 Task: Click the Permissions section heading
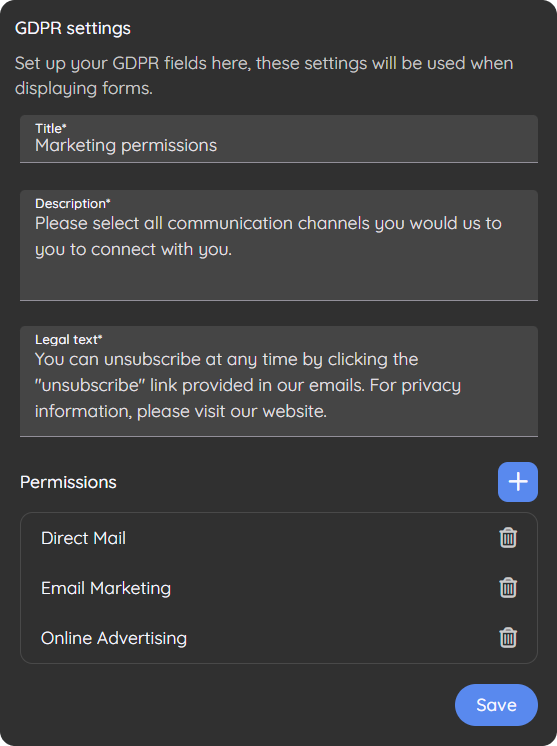68,482
